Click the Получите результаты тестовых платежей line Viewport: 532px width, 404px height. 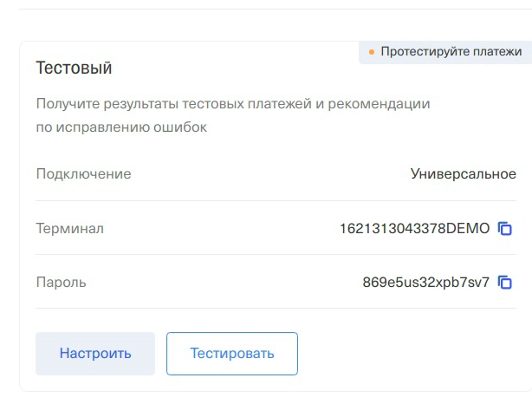click(x=233, y=104)
